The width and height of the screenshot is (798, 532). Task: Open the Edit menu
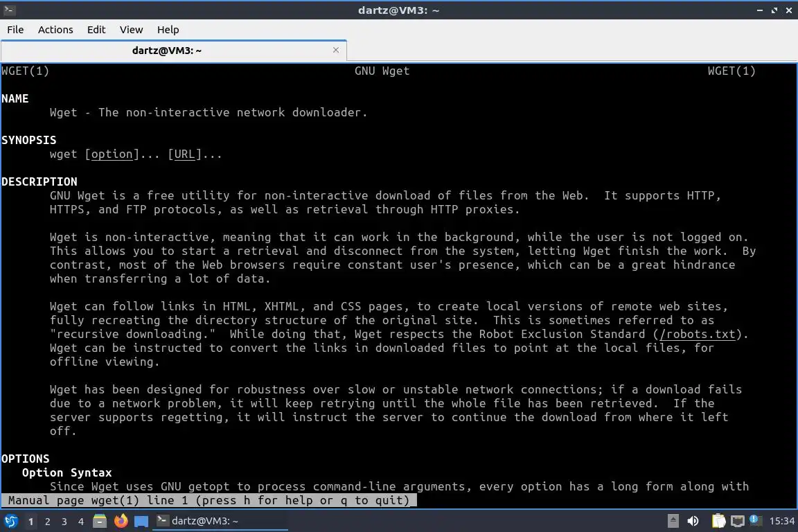(96, 30)
